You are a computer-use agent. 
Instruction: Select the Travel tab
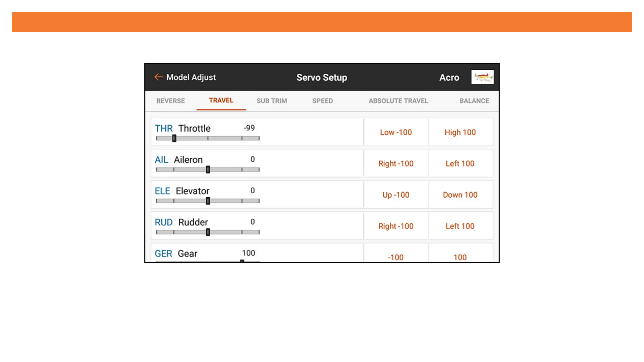(x=221, y=100)
